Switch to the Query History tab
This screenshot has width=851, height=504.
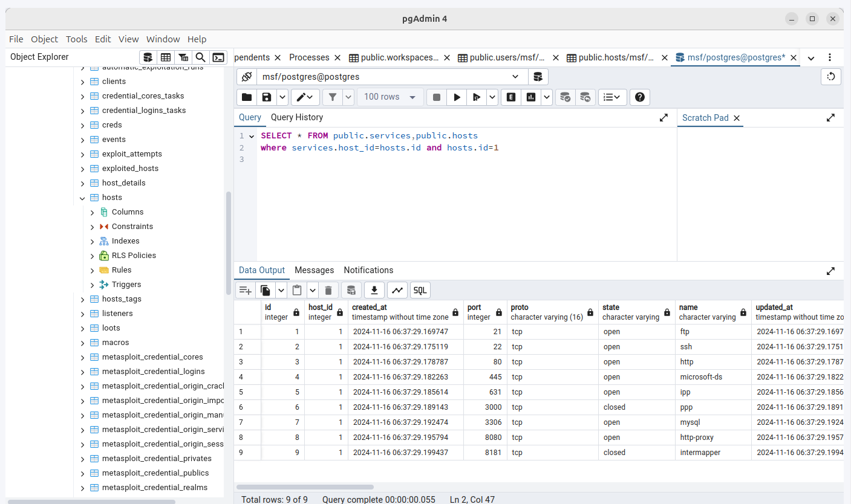[x=297, y=117]
